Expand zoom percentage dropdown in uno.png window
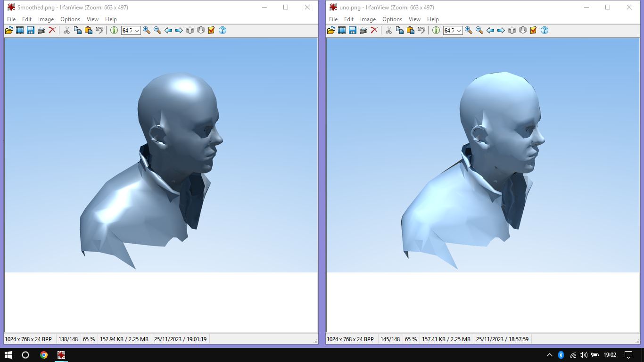Image resolution: width=644 pixels, height=362 pixels. coord(459,31)
